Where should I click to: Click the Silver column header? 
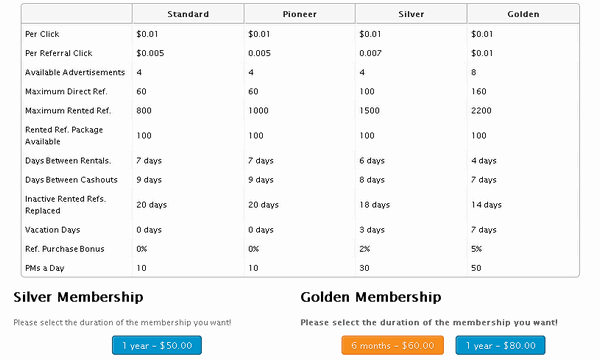pos(411,14)
